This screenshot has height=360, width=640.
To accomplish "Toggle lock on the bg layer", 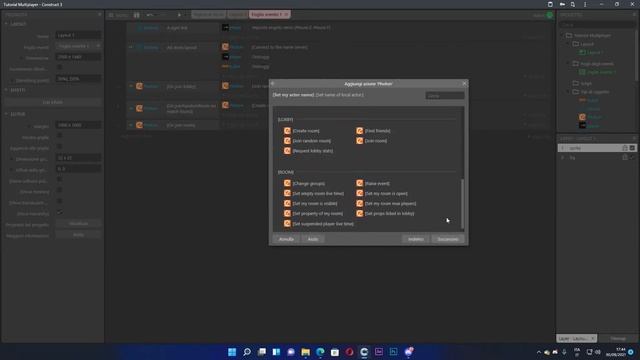I will coord(625,158).
